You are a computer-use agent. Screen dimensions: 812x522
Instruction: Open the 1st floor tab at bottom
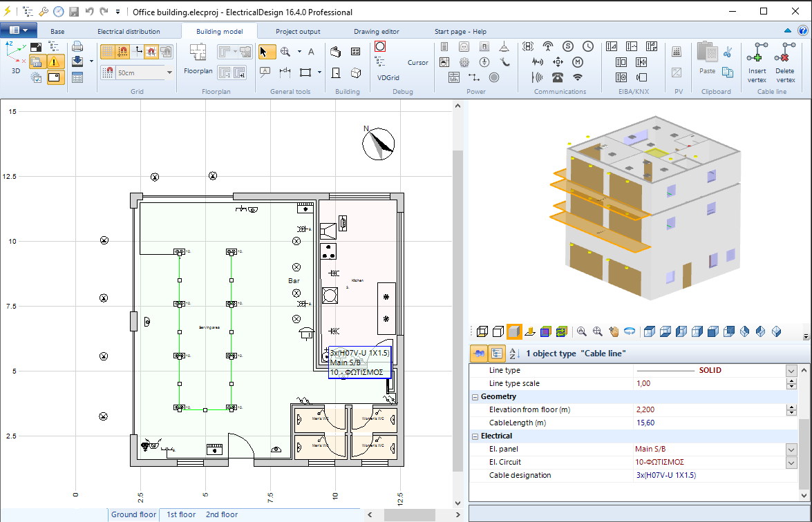point(180,514)
